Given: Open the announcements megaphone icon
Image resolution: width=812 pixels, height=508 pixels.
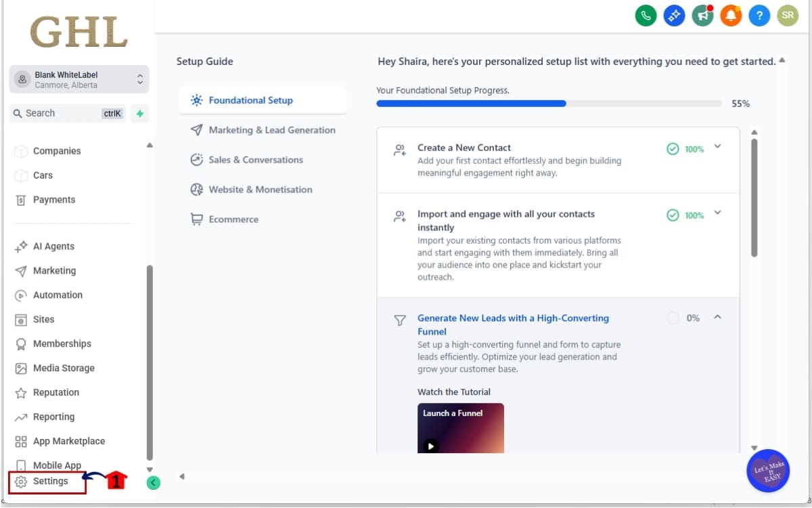Looking at the screenshot, I should click(x=702, y=15).
